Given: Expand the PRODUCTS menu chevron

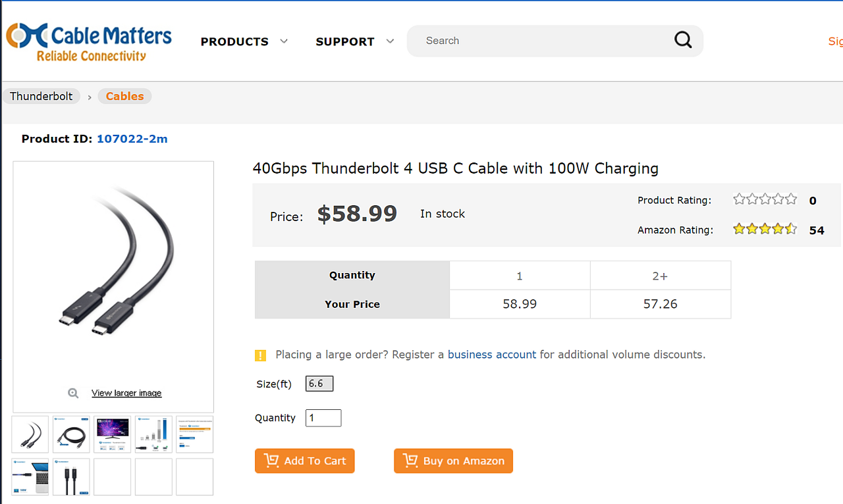Looking at the screenshot, I should click(284, 41).
